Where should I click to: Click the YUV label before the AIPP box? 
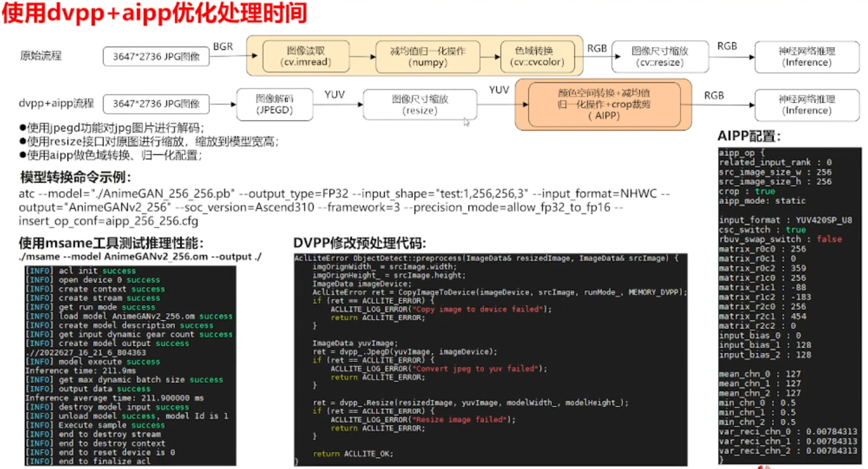coord(499,90)
